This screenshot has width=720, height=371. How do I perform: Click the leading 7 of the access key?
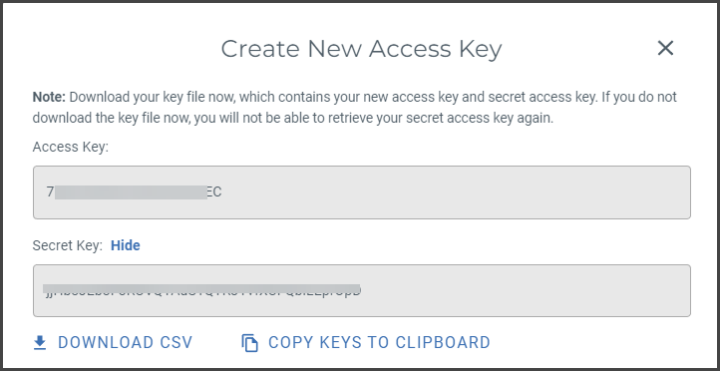[50, 192]
